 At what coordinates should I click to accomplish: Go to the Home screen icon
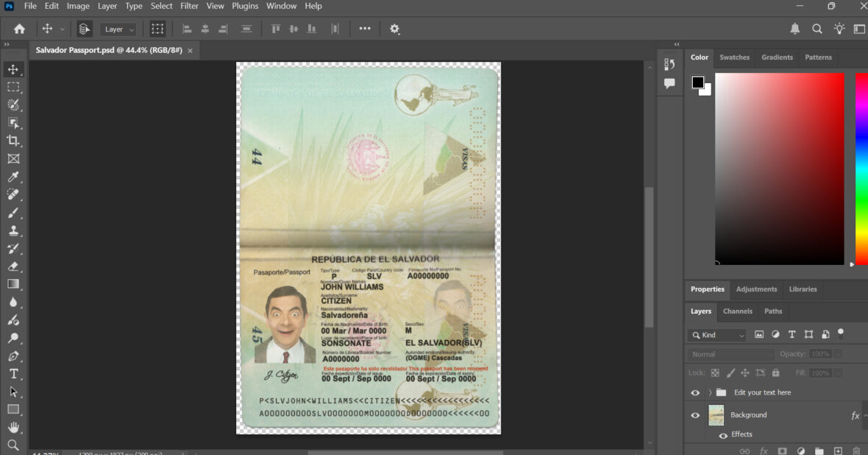pyautogui.click(x=19, y=29)
